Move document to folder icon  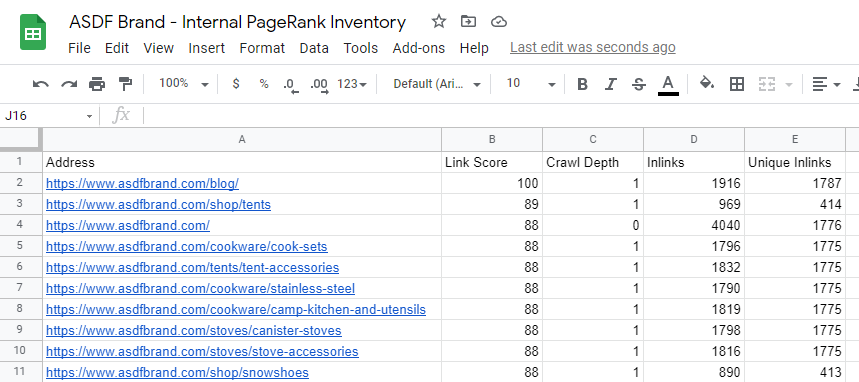(x=468, y=21)
